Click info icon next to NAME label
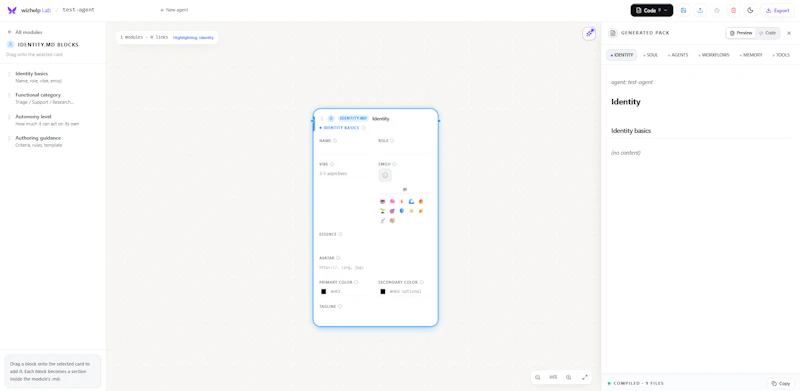The height and width of the screenshot is (391, 800). [x=335, y=140]
